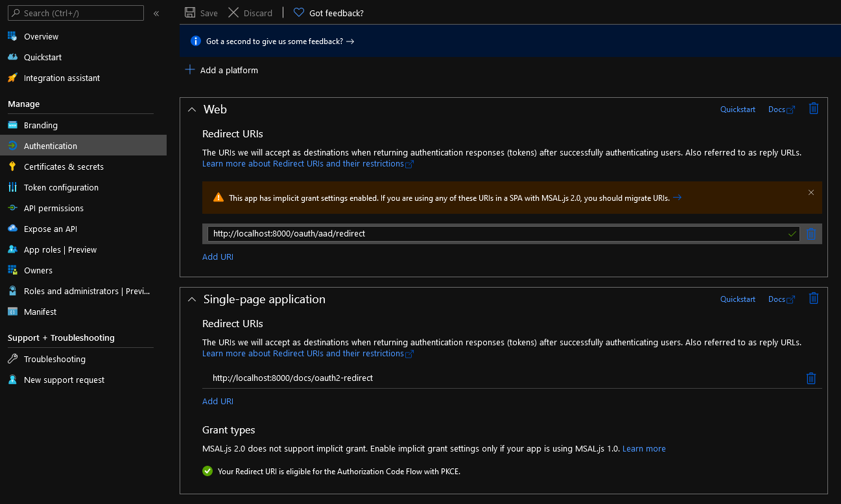Collapse the left navigation sidebar
The image size is (841, 504).
156,12
